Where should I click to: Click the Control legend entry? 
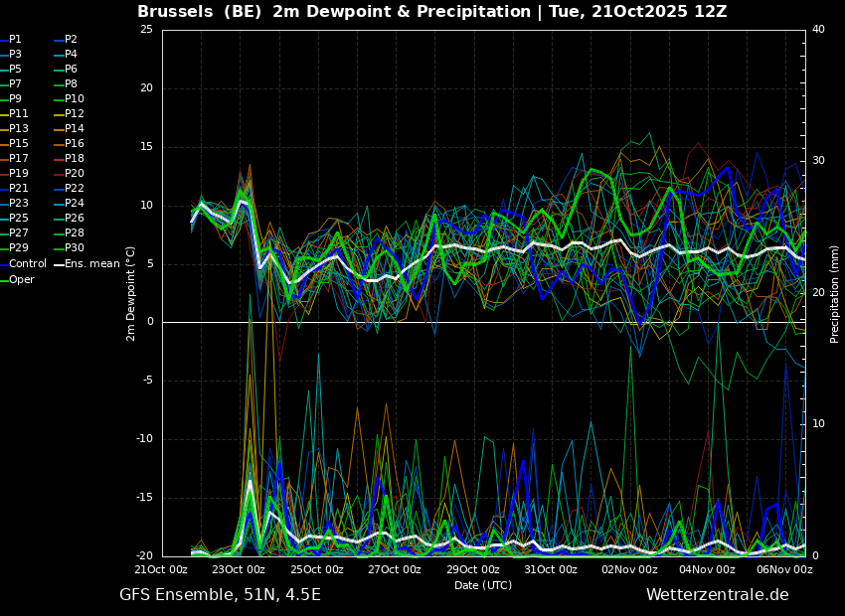(28, 264)
